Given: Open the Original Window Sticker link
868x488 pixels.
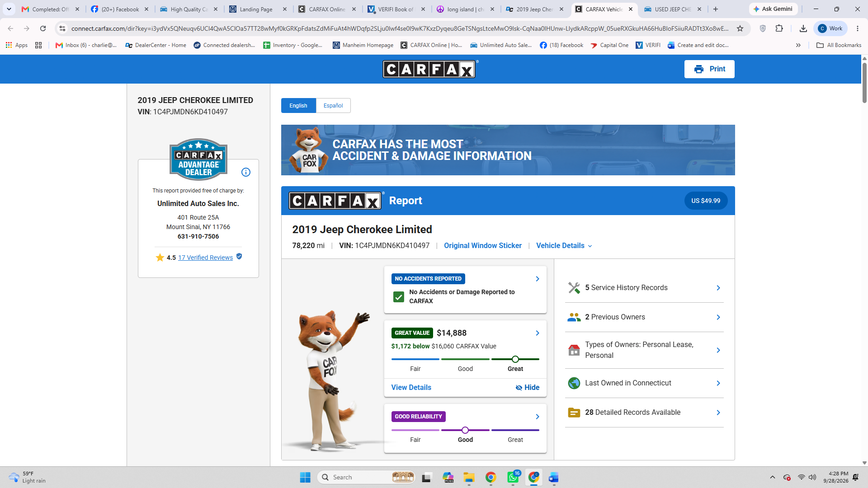Looking at the screenshot, I should pyautogui.click(x=483, y=246).
